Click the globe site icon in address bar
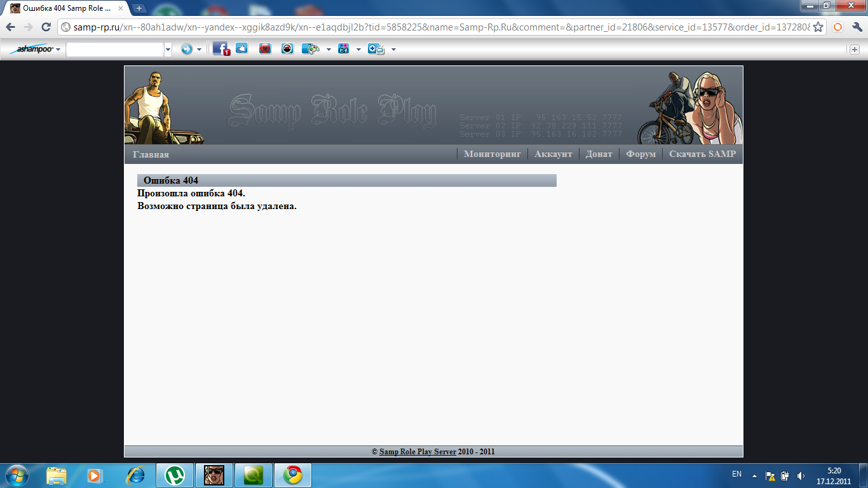The height and width of the screenshot is (488, 868). [x=65, y=27]
